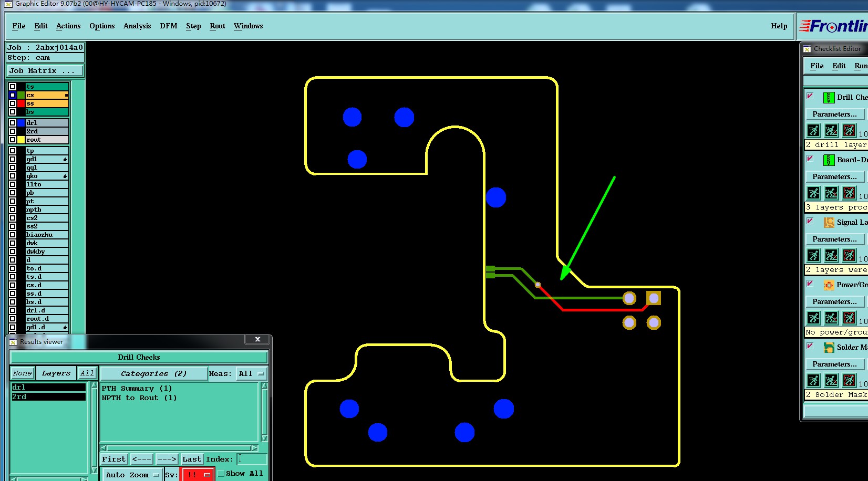Click the Board-Drill Checks green drill icon
The height and width of the screenshot is (481, 868).
[x=829, y=160]
